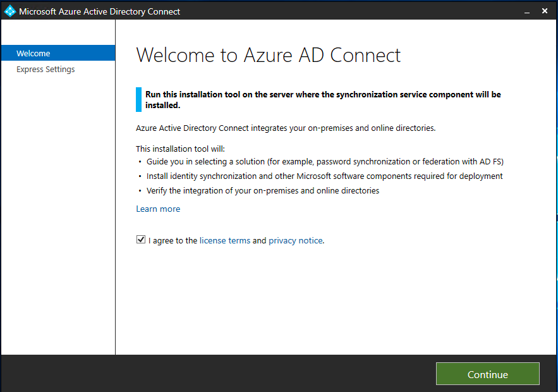This screenshot has width=558, height=392.
Task: Close the Azure AD Connect window
Action: pos(545,11)
